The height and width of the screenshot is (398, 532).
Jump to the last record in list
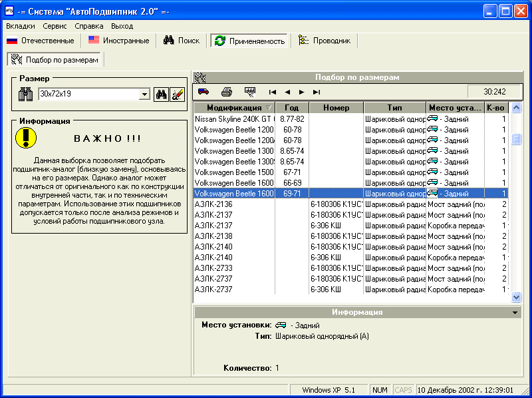(317, 92)
